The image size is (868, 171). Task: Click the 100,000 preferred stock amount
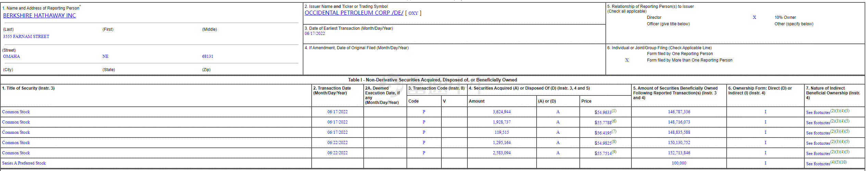coord(679,163)
